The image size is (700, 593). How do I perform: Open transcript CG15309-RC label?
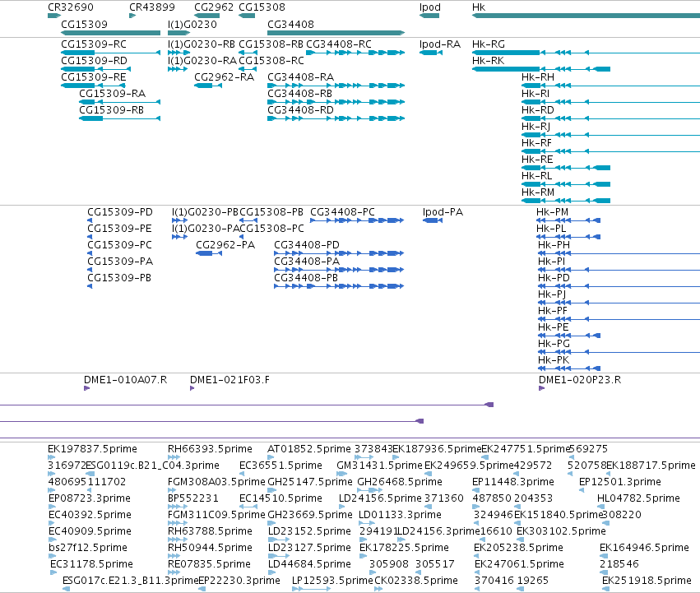pyautogui.click(x=94, y=44)
